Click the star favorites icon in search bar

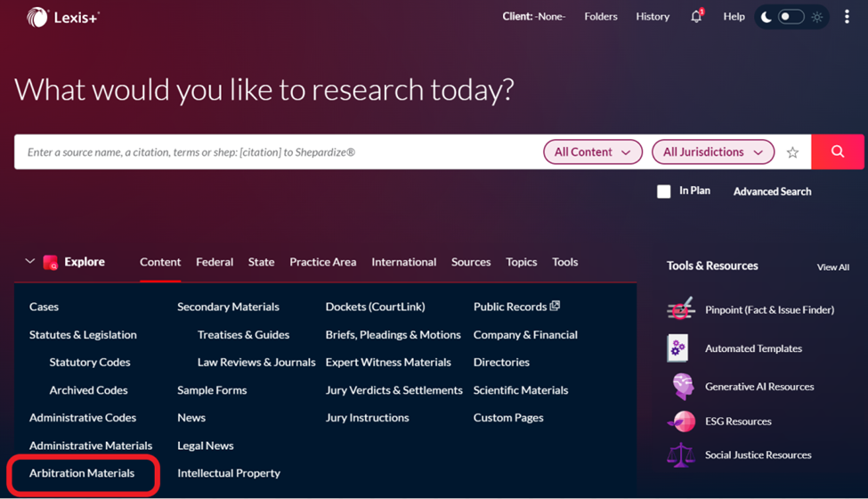792,152
